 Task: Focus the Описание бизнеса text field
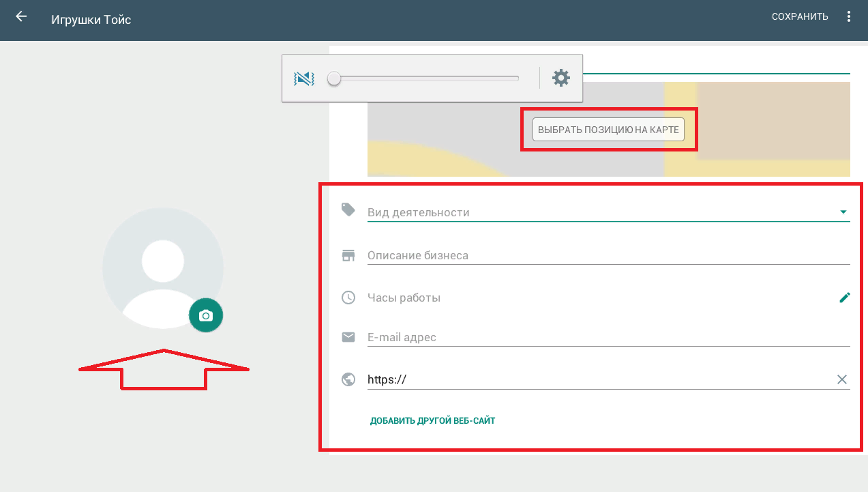click(x=607, y=255)
